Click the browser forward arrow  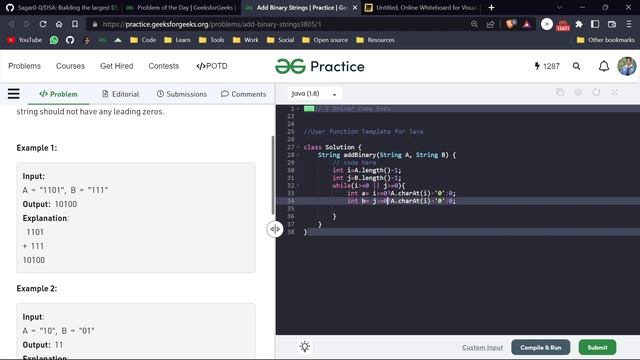click(27, 24)
